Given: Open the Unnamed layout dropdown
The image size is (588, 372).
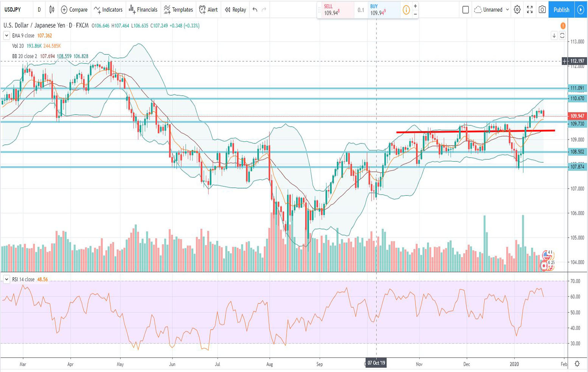Looking at the screenshot, I should [x=492, y=10].
